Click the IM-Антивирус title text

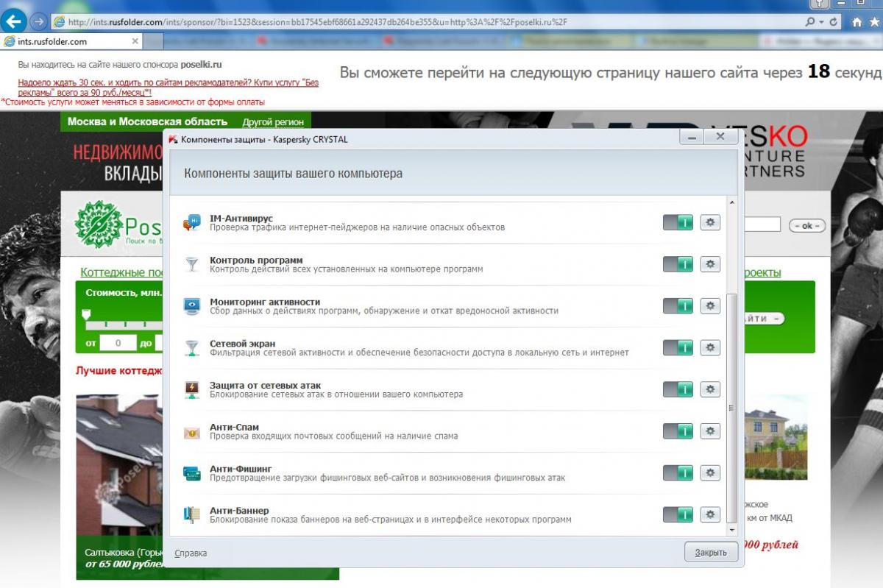[x=241, y=219]
